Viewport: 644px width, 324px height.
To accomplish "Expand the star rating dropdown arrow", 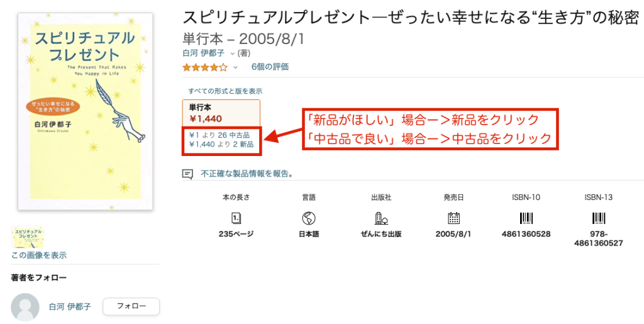I will pos(235,67).
